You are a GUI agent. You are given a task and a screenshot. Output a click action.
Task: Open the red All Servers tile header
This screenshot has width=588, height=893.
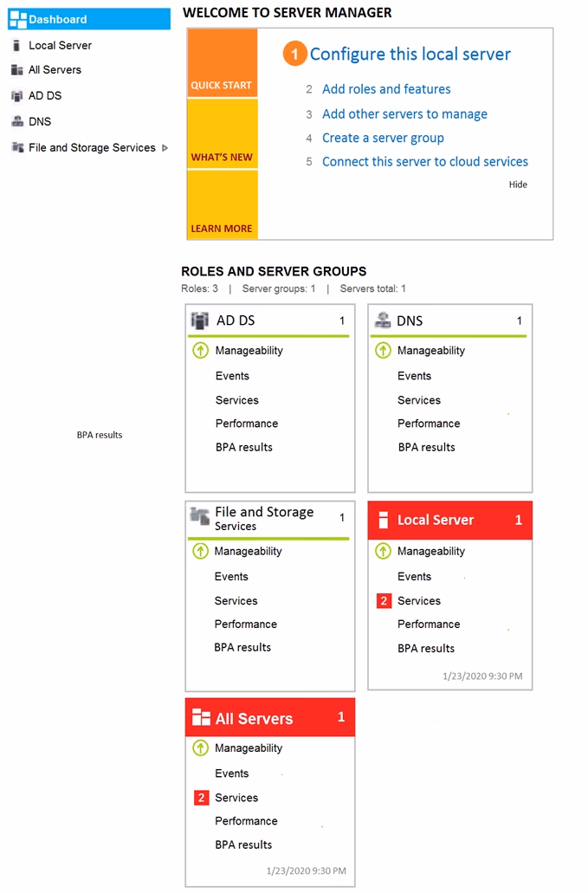(270, 717)
